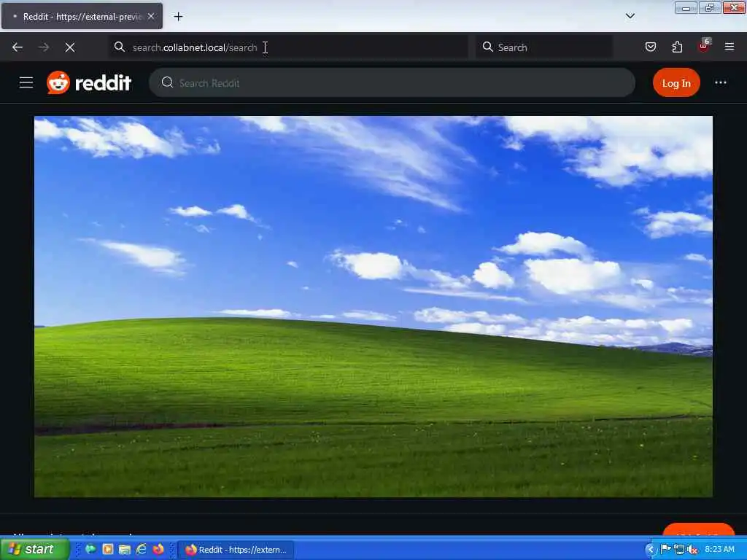The image size is (747, 560).
Task: Click the Reddit search magnifier icon
Action: tap(167, 82)
